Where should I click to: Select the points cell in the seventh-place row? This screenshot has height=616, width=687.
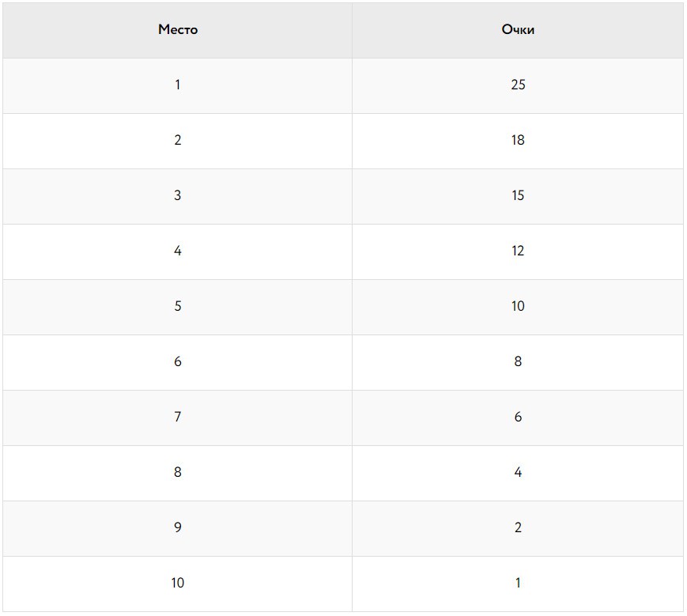[x=518, y=417]
